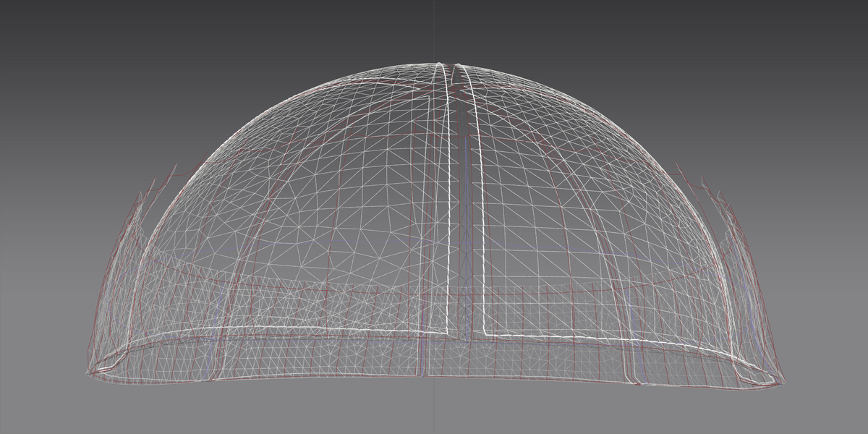The width and height of the screenshot is (868, 434).
Task: Select the thick white right vertical seam
Action: coord(473,203)
